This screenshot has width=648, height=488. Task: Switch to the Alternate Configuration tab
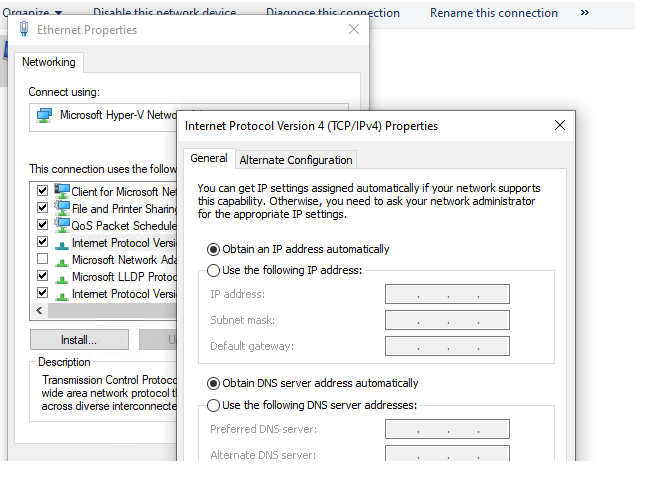[x=296, y=160]
